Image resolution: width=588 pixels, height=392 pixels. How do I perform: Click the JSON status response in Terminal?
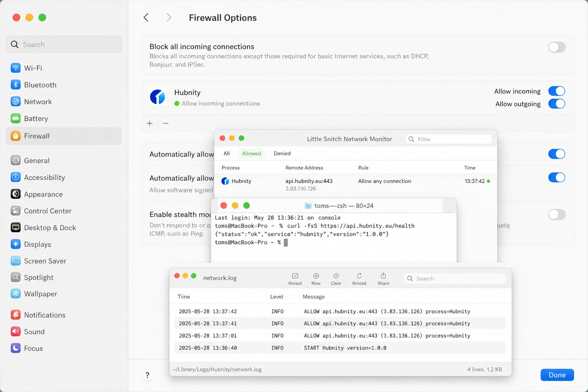click(x=302, y=234)
